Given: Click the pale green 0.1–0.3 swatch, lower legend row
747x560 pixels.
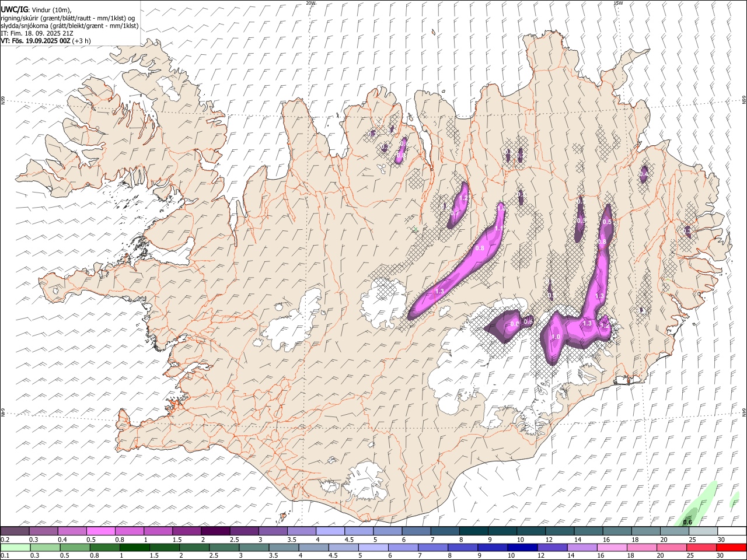Looking at the screenshot, I should [16, 548].
